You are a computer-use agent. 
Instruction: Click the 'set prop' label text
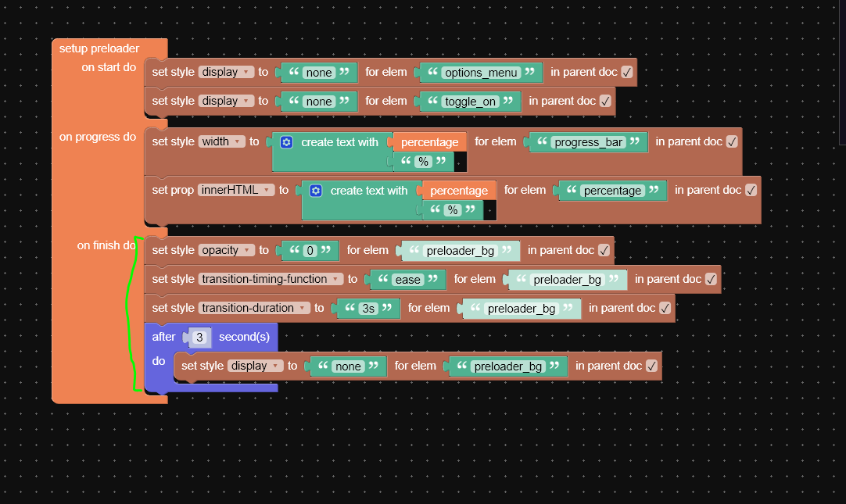pos(173,190)
